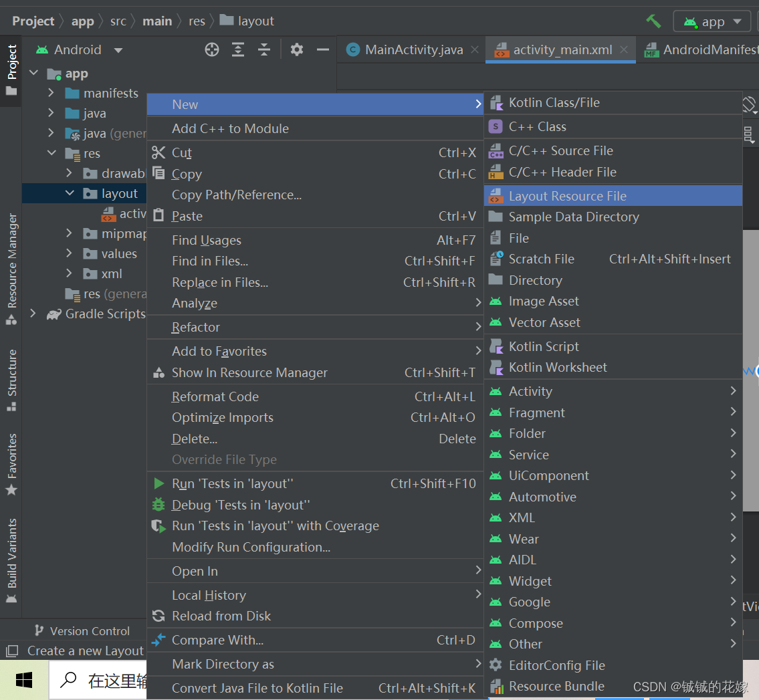This screenshot has height=700, width=759.
Task: Open the Resource Manager sidebar tab
Action: pyautogui.click(x=11, y=269)
